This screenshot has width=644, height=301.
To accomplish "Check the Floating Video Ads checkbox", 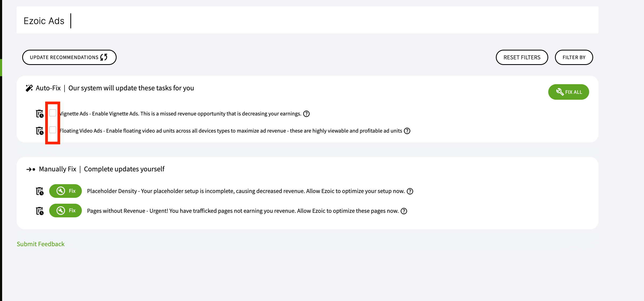I will point(53,130).
